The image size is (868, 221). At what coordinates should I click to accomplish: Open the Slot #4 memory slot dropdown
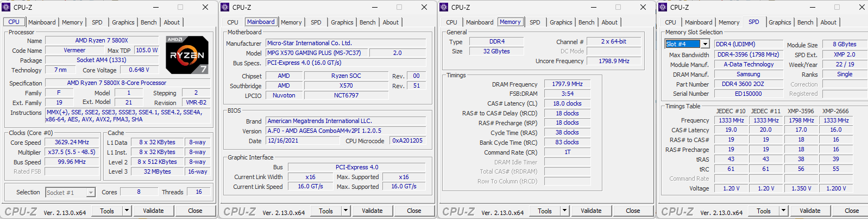tap(687, 44)
